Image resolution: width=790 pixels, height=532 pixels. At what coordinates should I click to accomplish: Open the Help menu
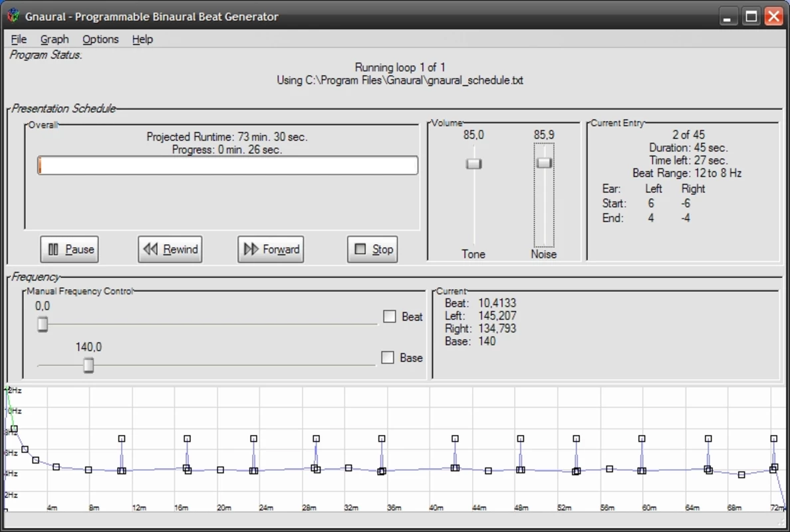142,39
